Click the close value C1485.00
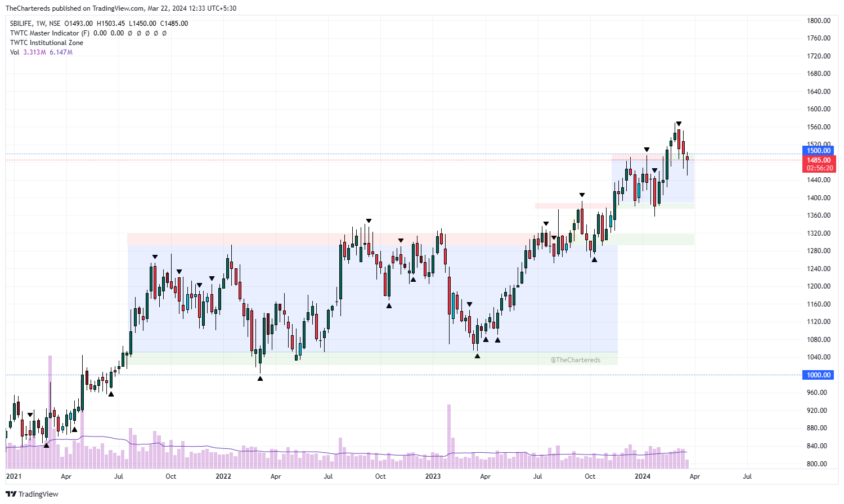The image size is (844, 504). 174,24
